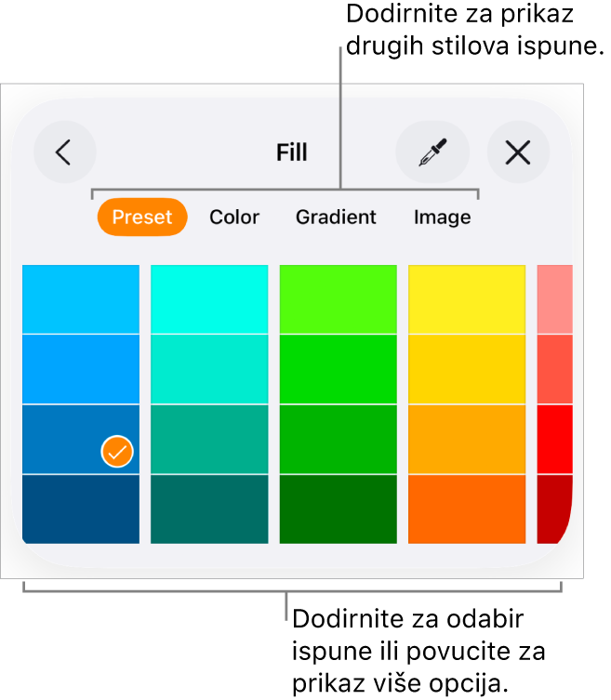The image size is (611, 700).
Task: Select the eyedropper color picker tool
Action: (x=432, y=152)
